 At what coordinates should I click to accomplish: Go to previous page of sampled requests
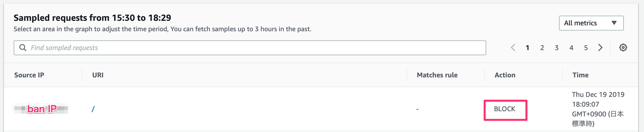click(513, 48)
